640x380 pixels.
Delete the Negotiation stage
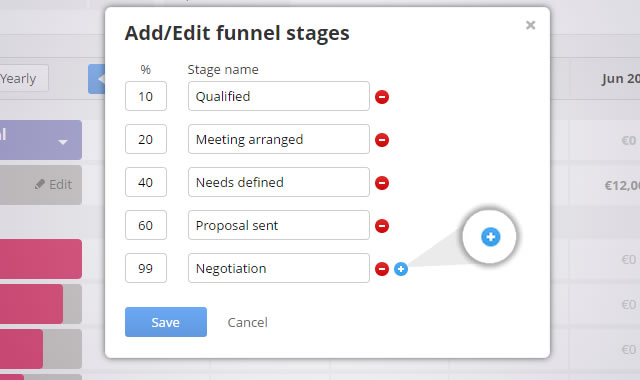pyautogui.click(x=382, y=269)
